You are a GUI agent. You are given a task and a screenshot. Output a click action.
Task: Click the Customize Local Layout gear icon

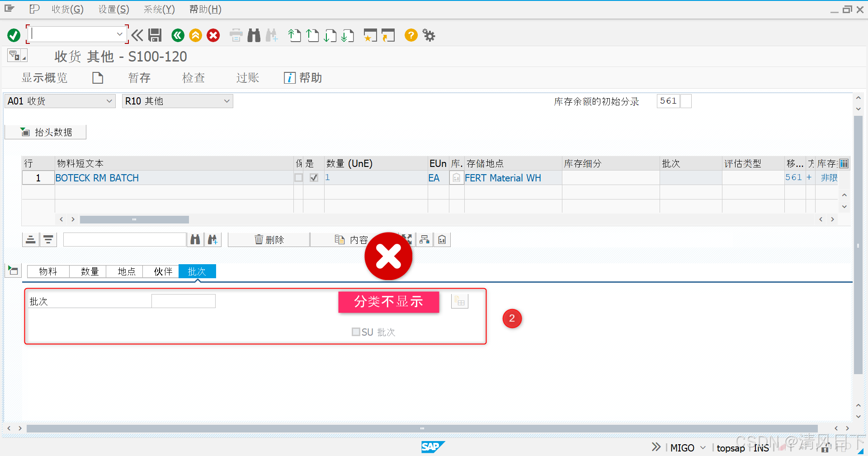(x=429, y=35)
